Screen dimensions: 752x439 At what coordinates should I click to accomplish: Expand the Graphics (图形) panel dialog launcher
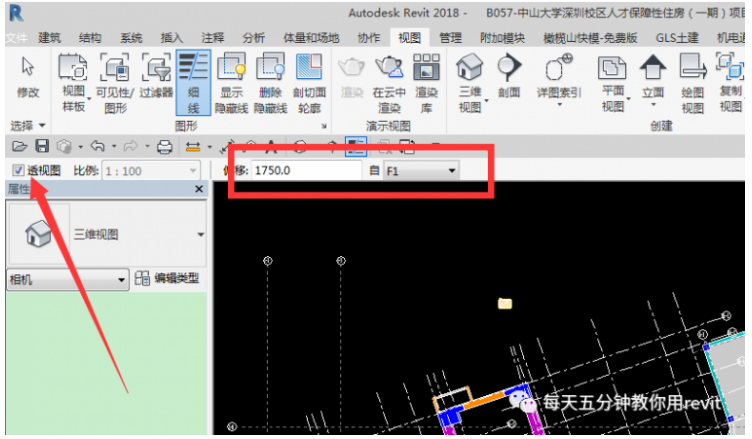pos(324,126)
